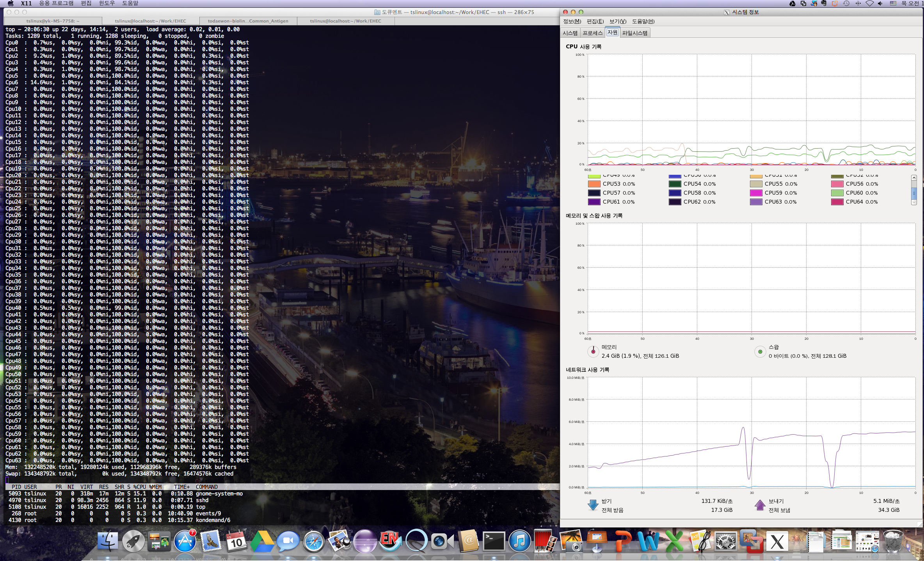Viewport: 924px width, 561px height.
Task: Change CPU61 purple color swatch
Action: [x=594, y=202]
